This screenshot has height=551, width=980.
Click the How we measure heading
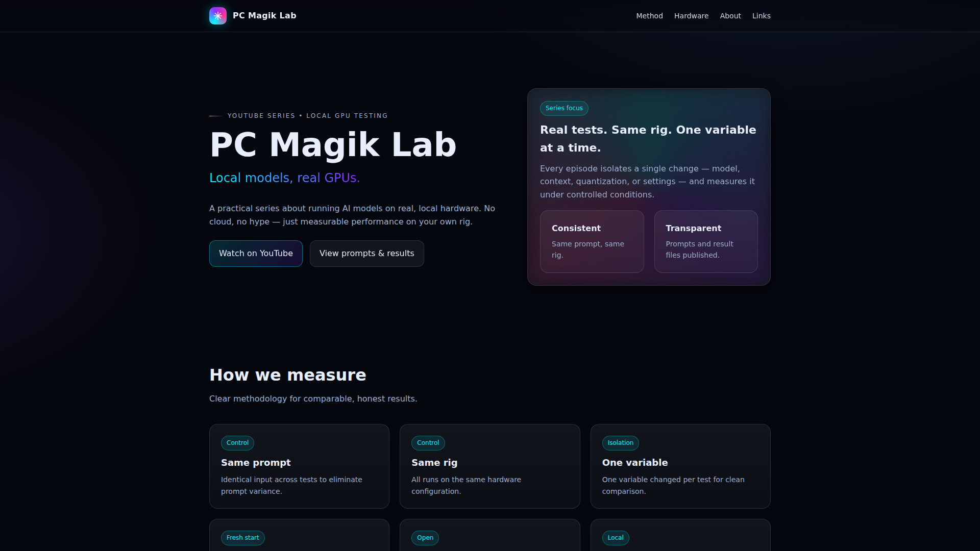288,375
